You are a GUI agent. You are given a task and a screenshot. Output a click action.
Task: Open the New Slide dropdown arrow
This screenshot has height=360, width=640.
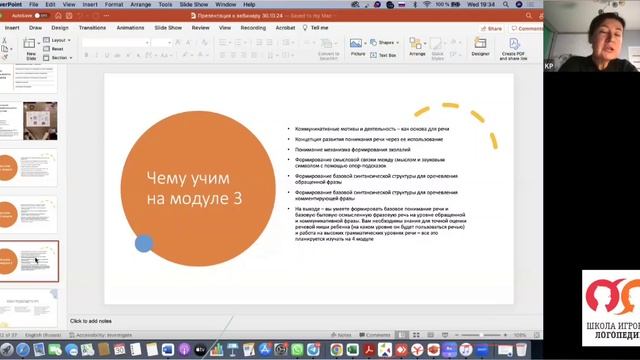click(x=39, y=43)
